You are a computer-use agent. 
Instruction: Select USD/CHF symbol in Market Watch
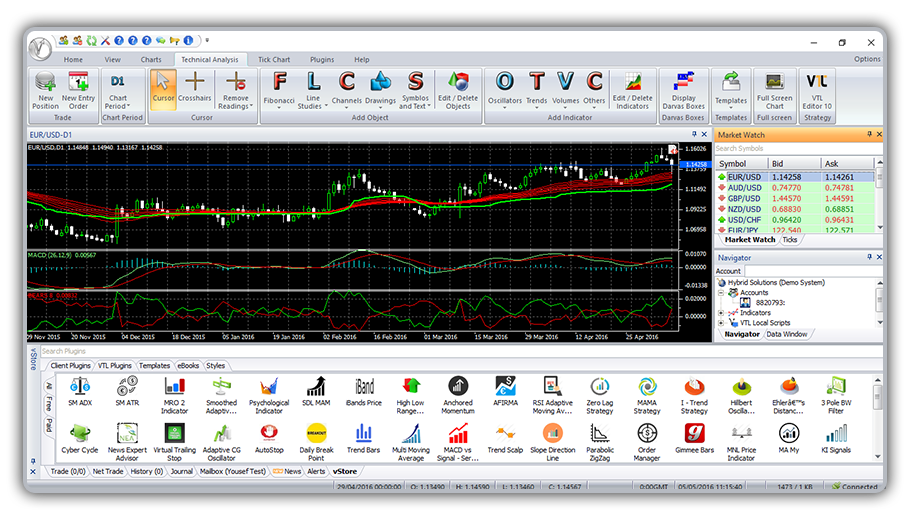point(744,220)
